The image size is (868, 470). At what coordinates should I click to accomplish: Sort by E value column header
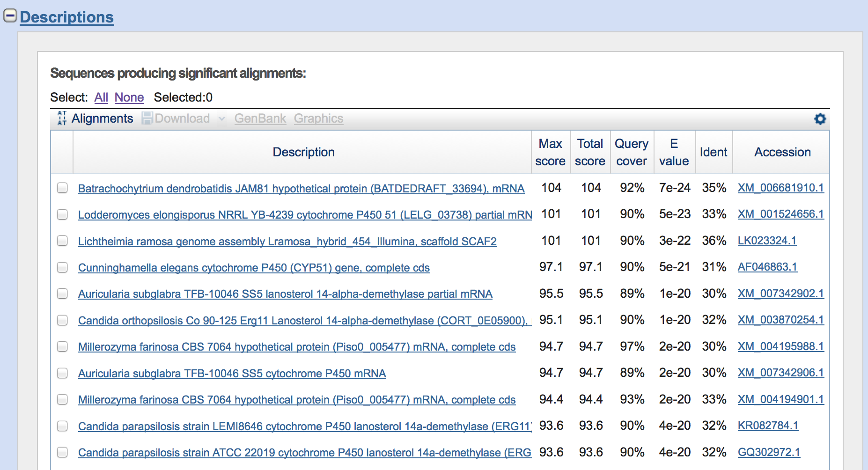(x=674, y=152)
